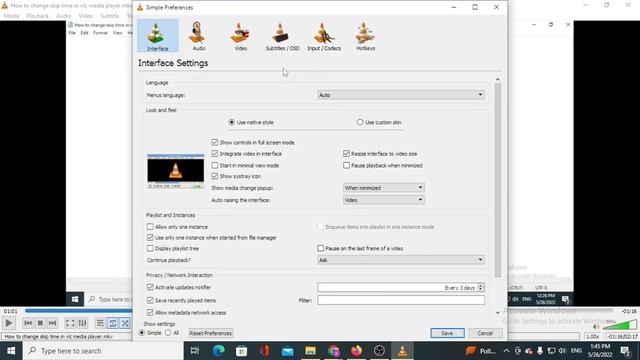Toggle the loop button in VLC controls
This screenshot has width=640, height=360.
tap(113, 323)
